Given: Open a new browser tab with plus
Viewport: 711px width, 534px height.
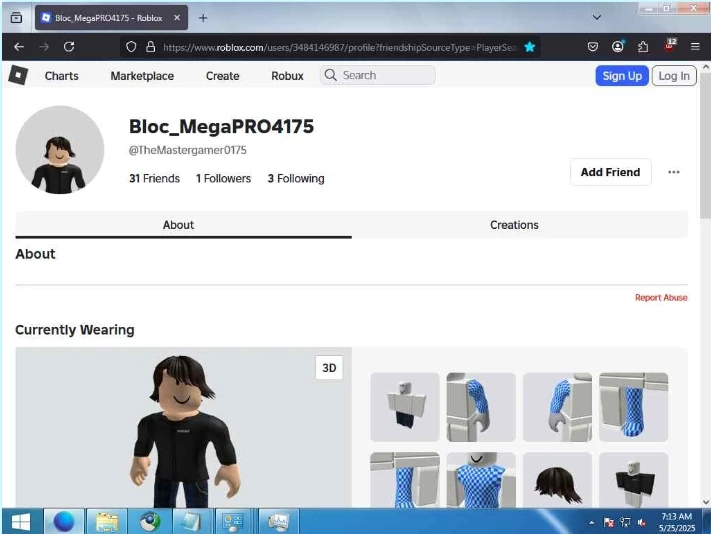Looking at the screenshot, I should tap(203, 18).
